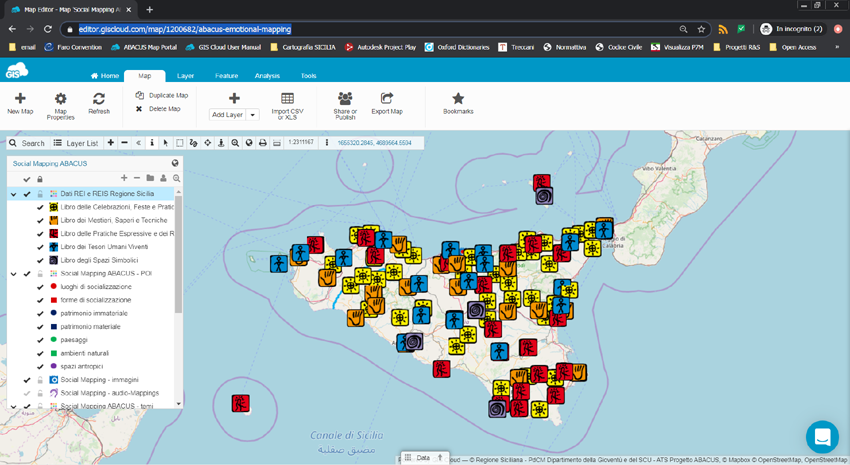
Task: Click the green ambienti naturali swatch
Action: pos(54,353)
